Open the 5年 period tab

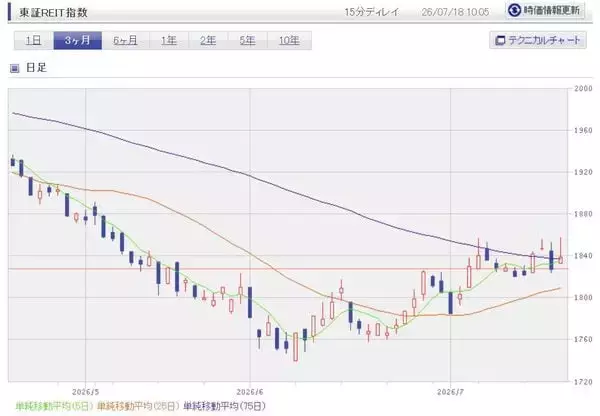coord(248,41)
